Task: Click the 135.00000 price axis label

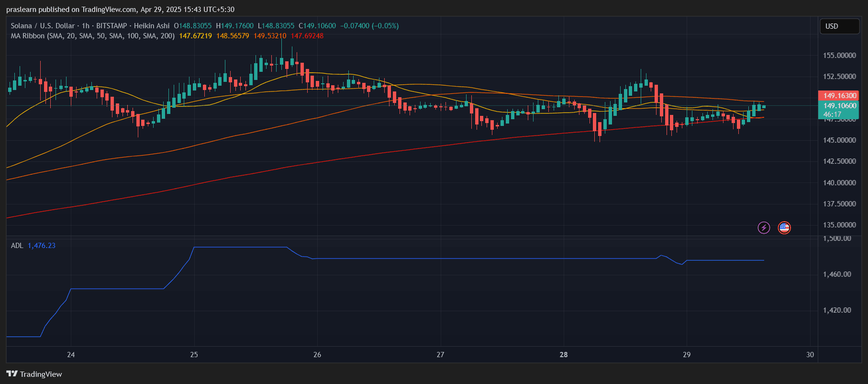Action: point(839,225)
